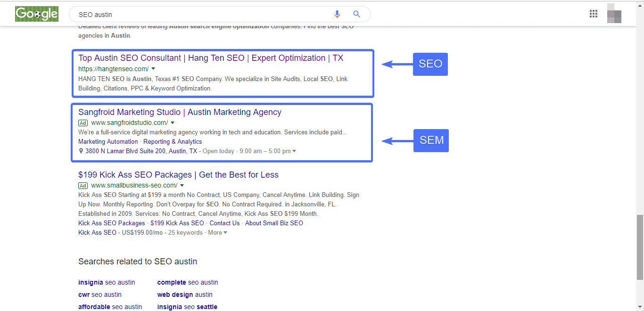Expand the smallbusiness-seo.com dropdown arrow
The image size is (644, 311).
pos(182,186)
